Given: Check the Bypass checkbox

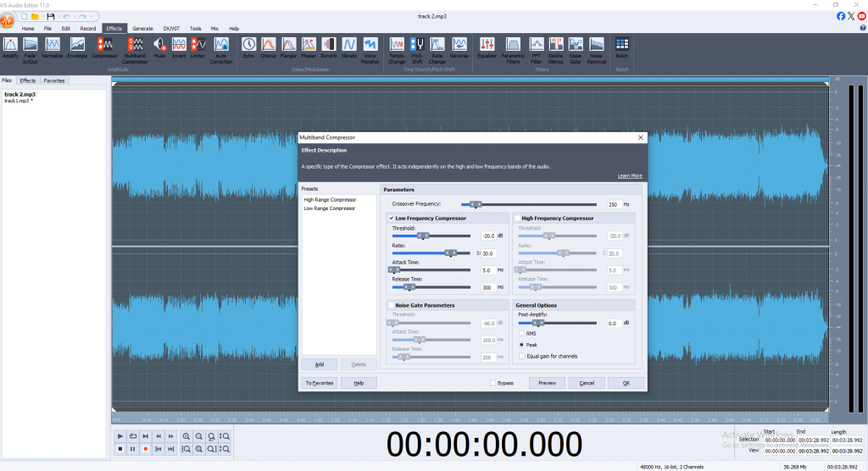Looking at the screenshot, I should (493, 383).
